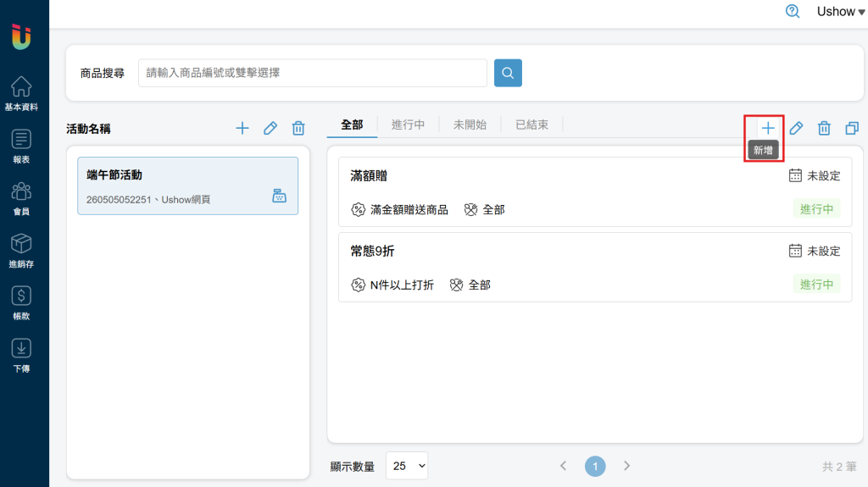The height and width of the screenshot is (487, 868).
Task: Edit the promotion with right pencil icon
Action: coord(796,129)
